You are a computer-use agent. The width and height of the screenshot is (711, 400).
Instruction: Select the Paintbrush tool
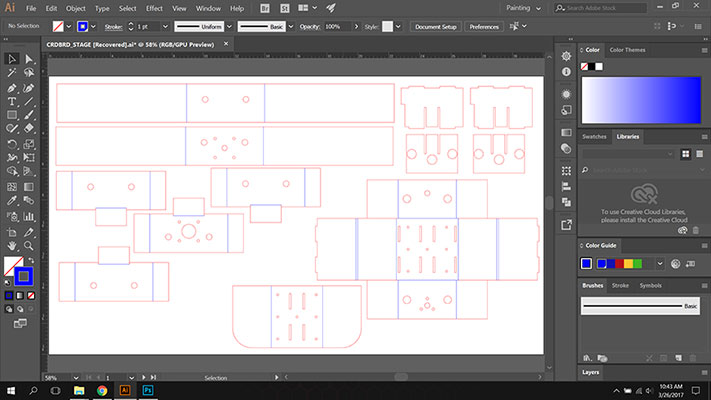pos(29,115)
